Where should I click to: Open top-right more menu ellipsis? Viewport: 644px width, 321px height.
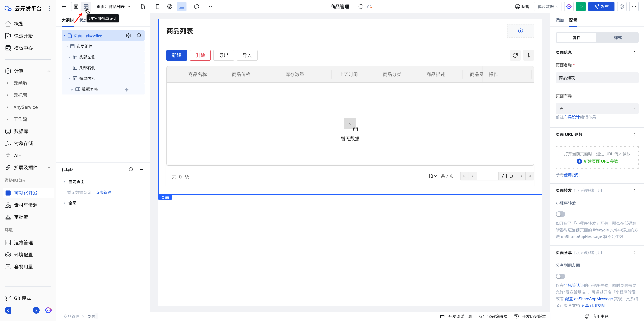[x=634, y=7]
